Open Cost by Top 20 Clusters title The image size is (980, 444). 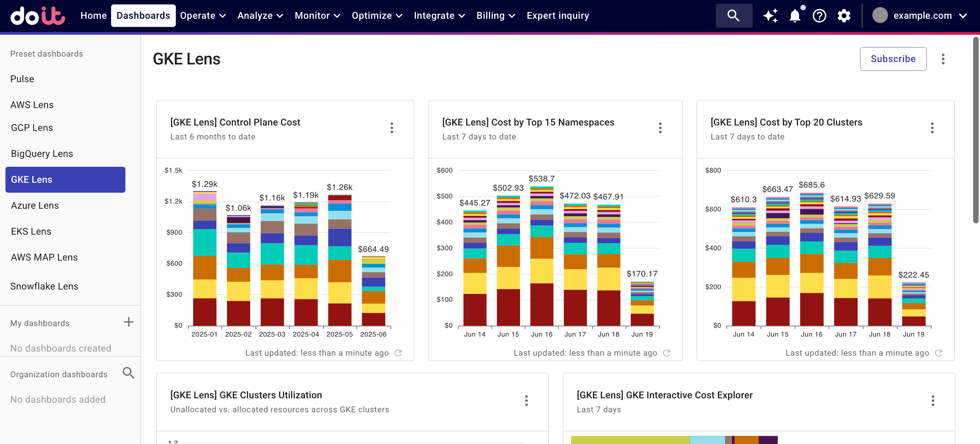tap(786, 122)
